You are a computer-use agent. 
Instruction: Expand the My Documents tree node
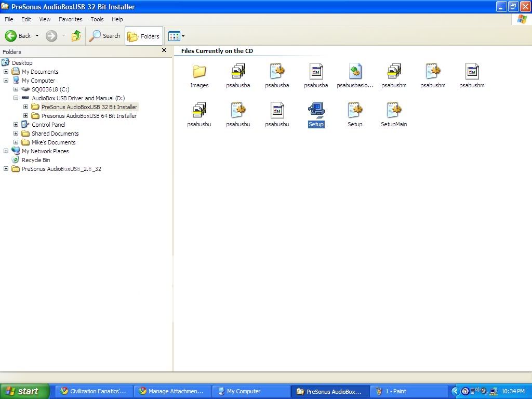pos(6,72)
